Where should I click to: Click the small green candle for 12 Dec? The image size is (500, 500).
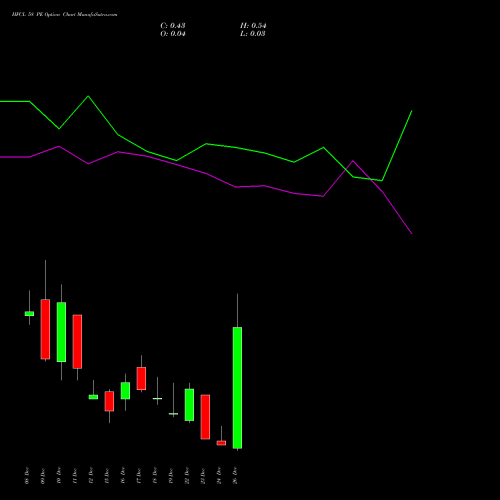click(x=93, y=397)
